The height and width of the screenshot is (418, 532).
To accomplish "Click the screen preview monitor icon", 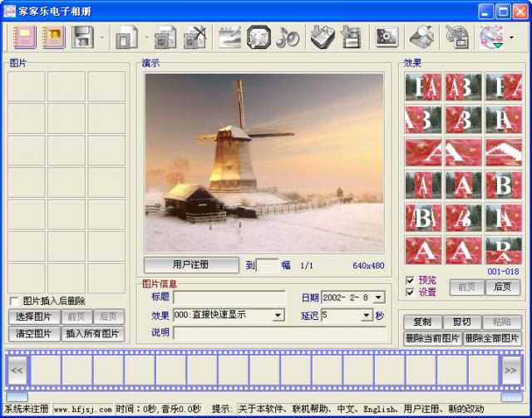I will tap(387, 37).
